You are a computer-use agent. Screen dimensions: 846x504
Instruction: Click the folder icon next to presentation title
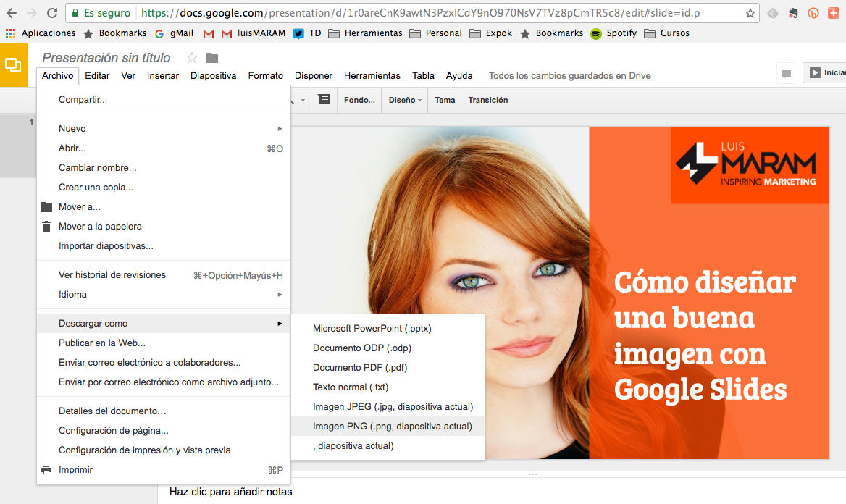pos(211,57)
